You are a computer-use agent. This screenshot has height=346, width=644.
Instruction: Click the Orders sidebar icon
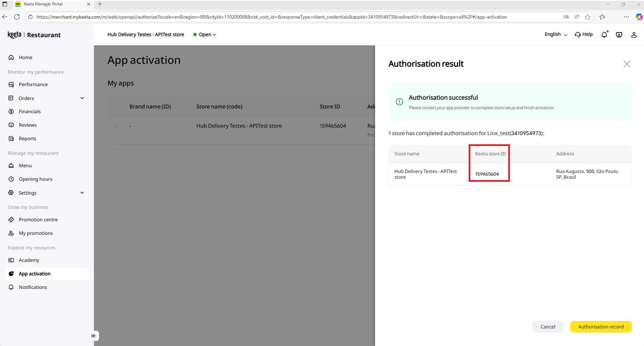11,98
